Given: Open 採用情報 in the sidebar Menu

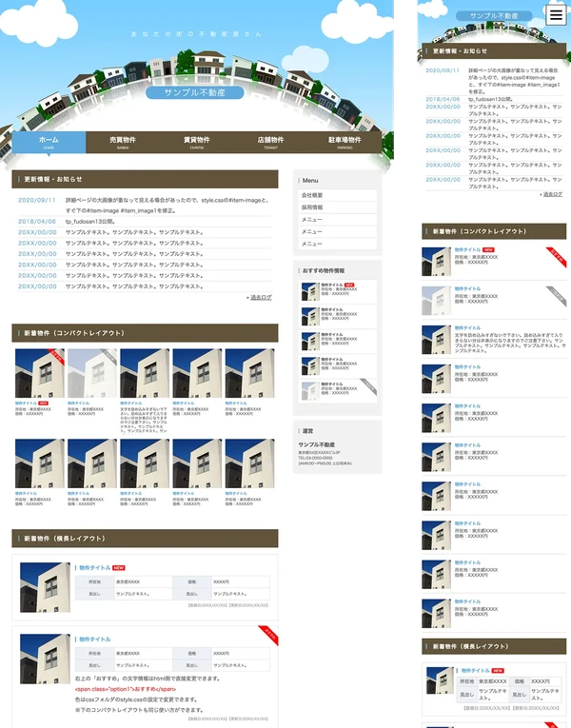Looking at the screenshot, I should 313,207.
